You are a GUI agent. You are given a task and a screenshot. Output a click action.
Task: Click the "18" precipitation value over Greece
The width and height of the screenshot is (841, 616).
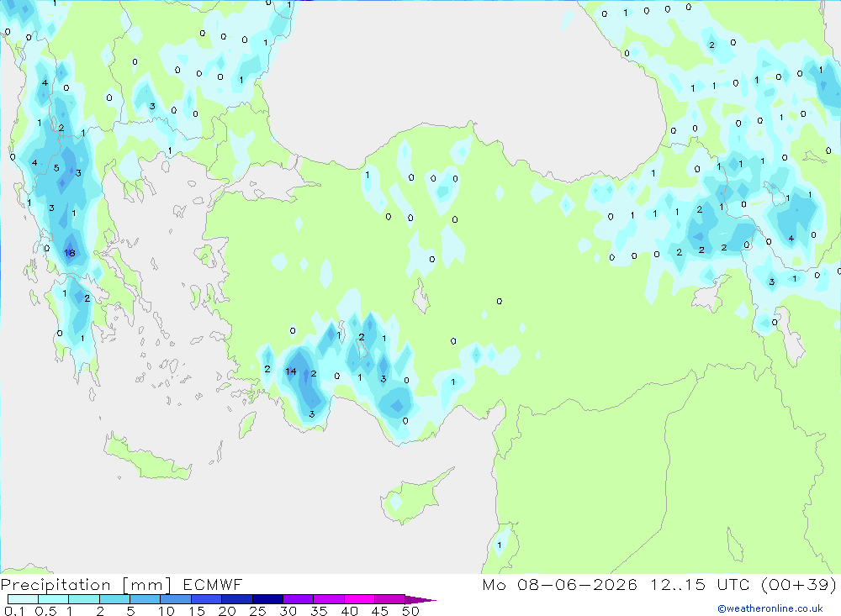pos(70,253)
